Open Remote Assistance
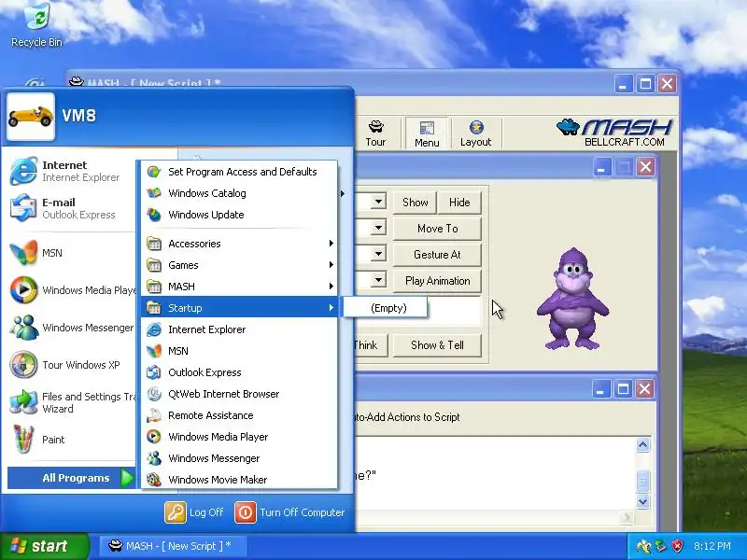This screenshot has width=747, height=560. click(x=239, y=415)
